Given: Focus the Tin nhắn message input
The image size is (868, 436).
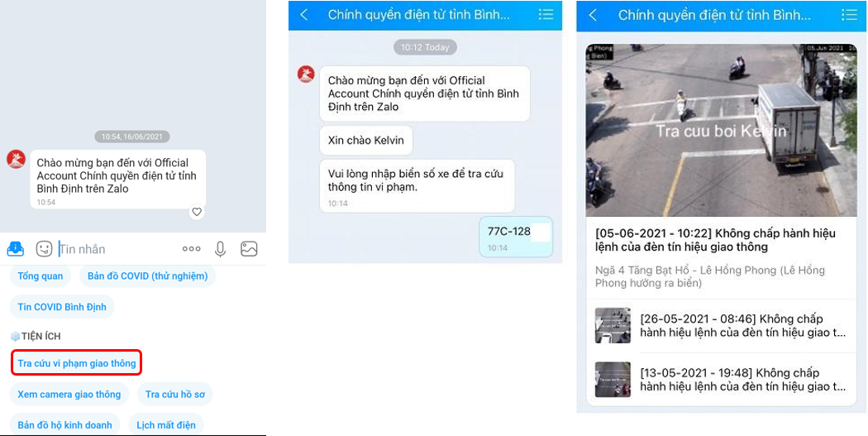Looking at the screenshot, I should tap(117, 249).
